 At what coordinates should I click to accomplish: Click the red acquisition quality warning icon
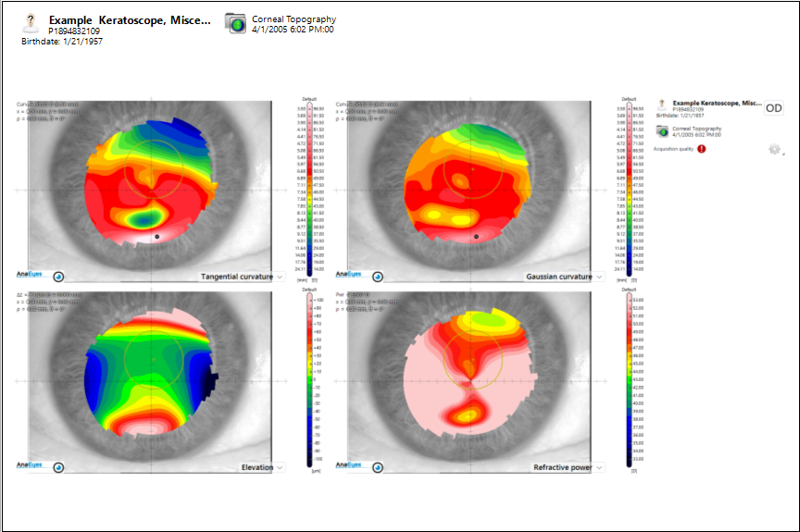702,148
